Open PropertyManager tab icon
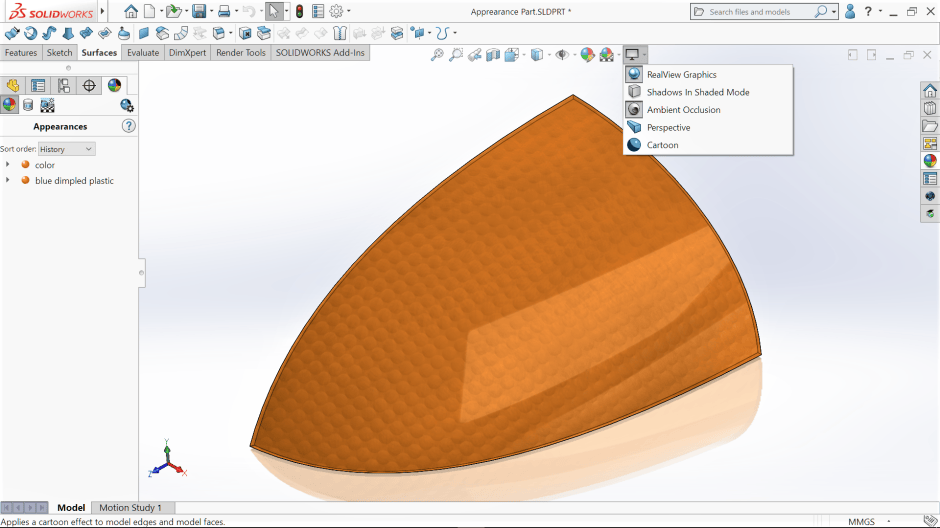Viewport: 940px width, 528px height. click(x=38, y=86)
